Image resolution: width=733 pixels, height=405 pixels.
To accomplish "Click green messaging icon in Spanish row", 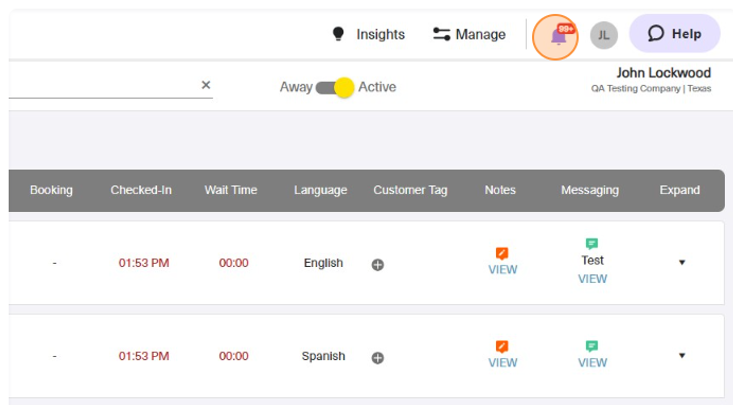I will (592, 346).
